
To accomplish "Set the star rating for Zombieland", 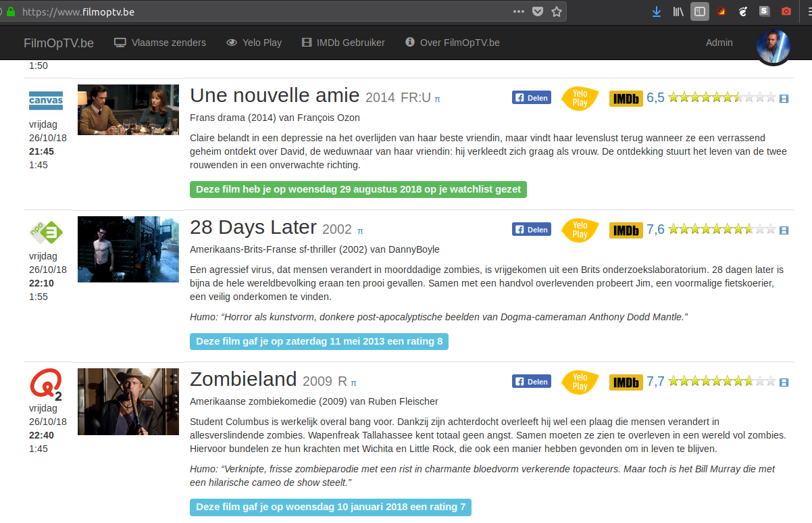I will point(721,382).
